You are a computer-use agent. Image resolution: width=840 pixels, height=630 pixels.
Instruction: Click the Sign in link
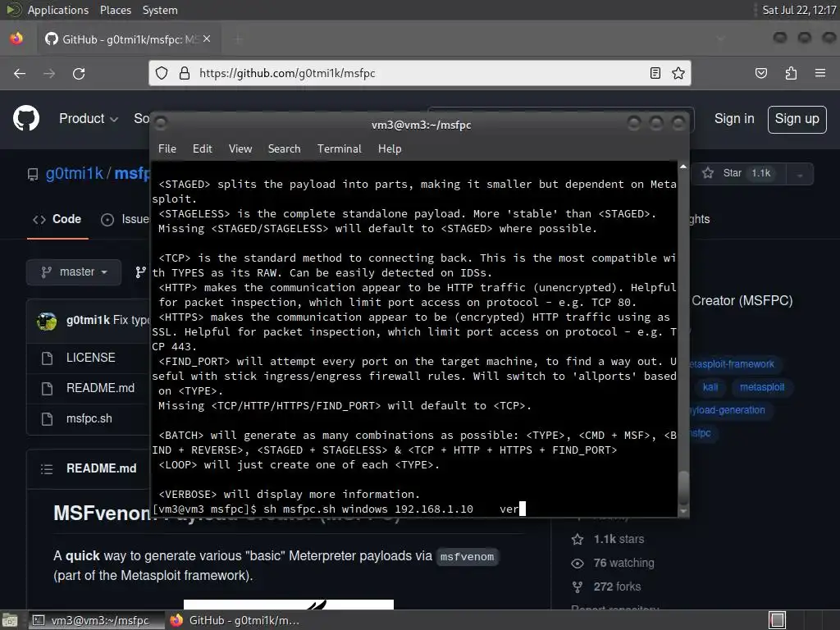[734, 118]
